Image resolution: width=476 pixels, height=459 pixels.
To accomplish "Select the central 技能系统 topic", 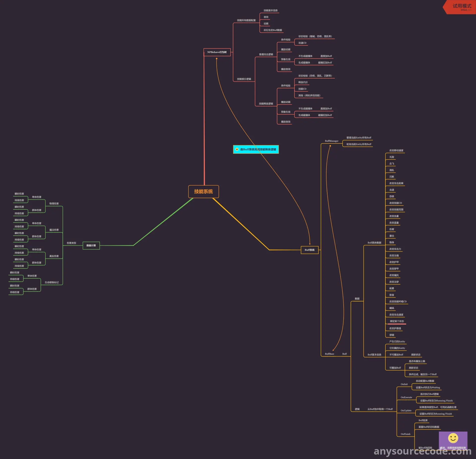I will point(204,192).
